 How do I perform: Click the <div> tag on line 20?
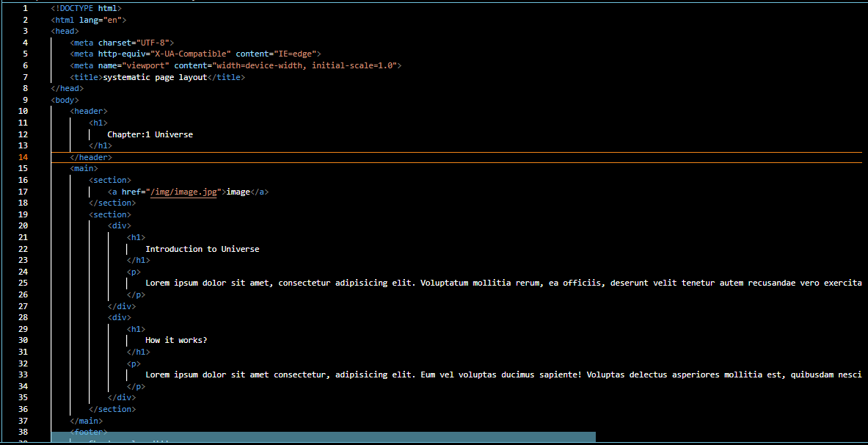[119, 226]
